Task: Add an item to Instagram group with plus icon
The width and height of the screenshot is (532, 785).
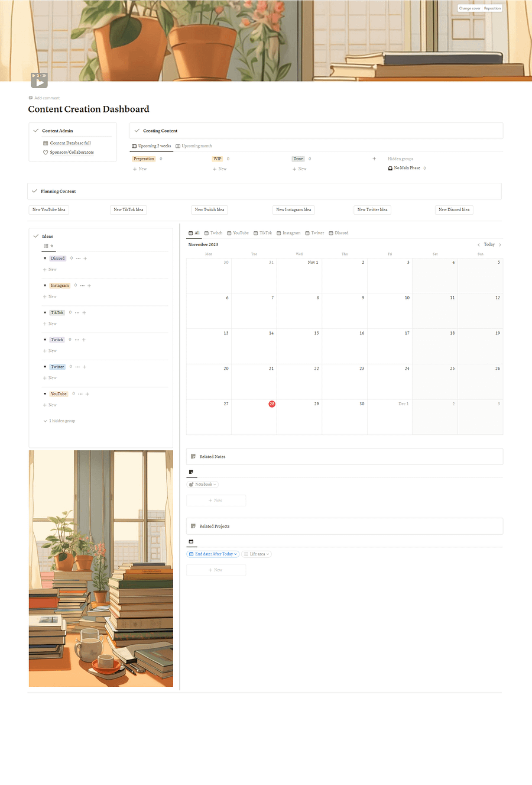Action: 89,286
